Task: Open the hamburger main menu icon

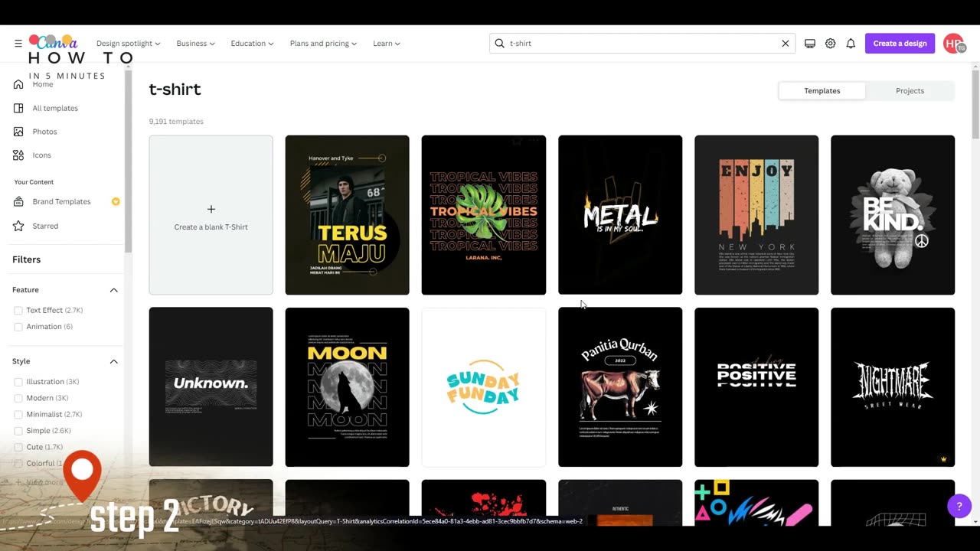Action: (x=18, y=44)
